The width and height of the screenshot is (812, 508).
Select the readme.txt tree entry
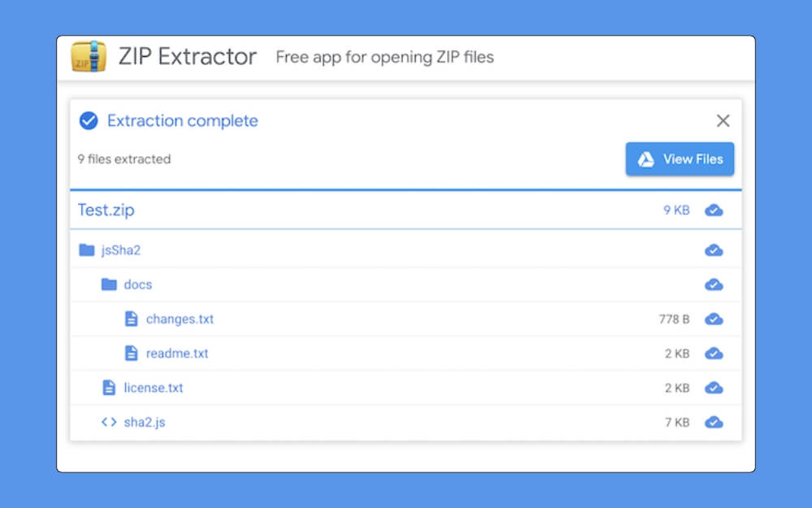tap(177, 354)
